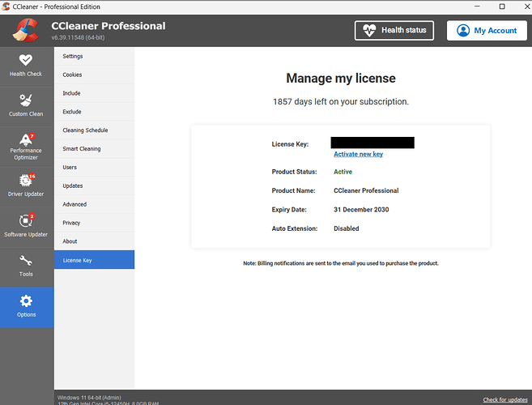Switch to the Settings options page
532x405 pixels.
[73, 56]
